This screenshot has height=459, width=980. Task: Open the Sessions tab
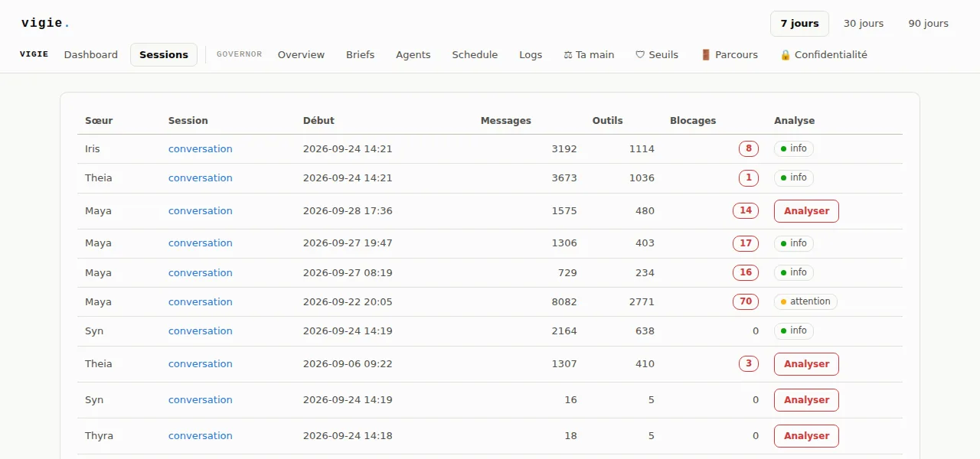pos(164,55)
